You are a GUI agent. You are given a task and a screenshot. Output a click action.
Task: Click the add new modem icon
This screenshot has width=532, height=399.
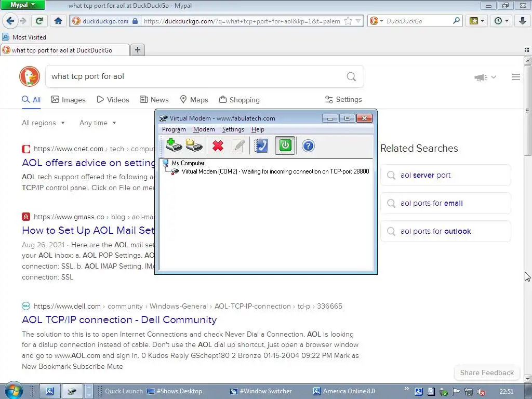[x=174, y=145]
